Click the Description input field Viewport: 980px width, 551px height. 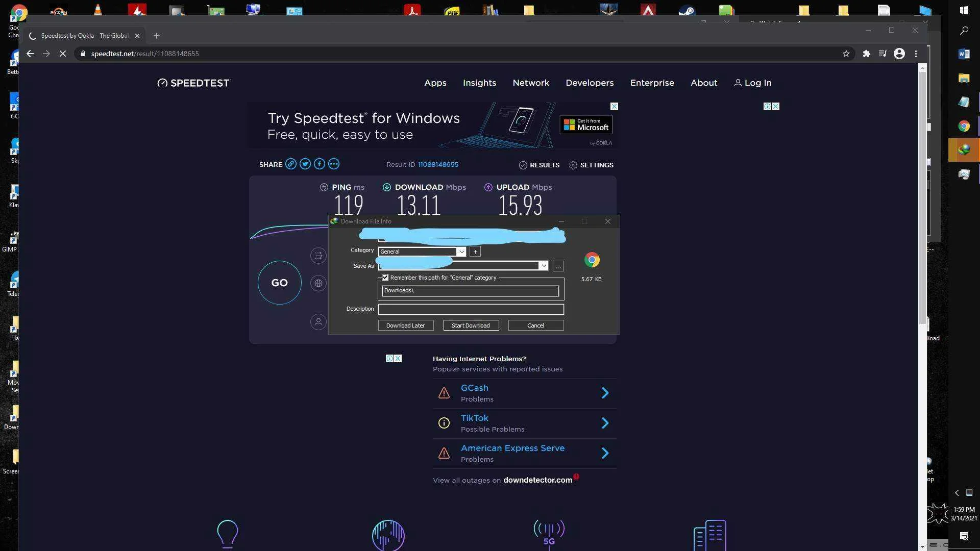(x=471, y=309)
